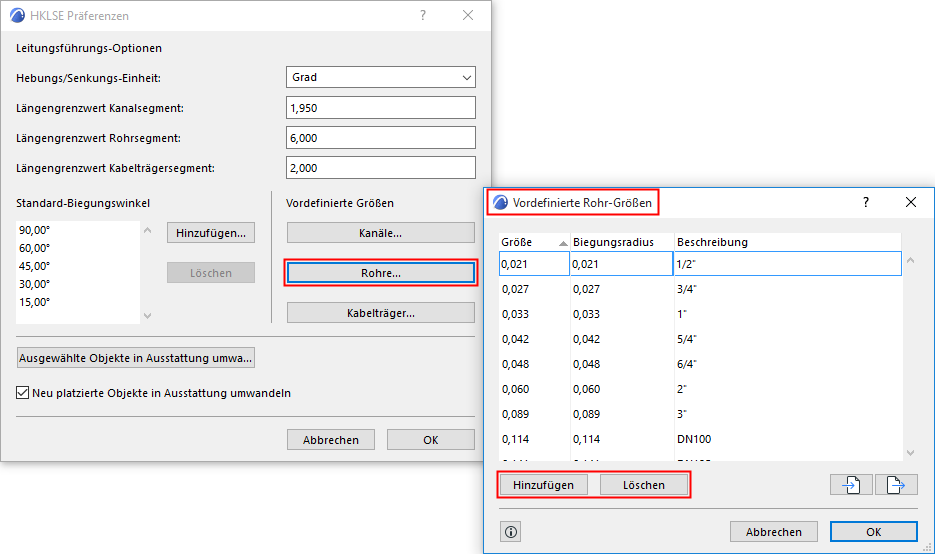935x554 pixels.
Task: Select the row with description 2"
Action: tap(700, 389)
